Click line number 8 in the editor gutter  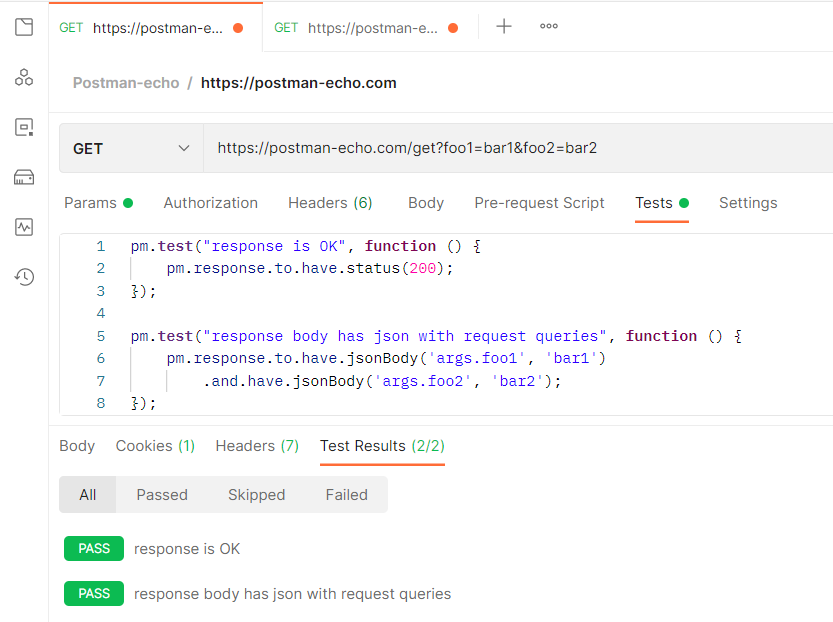tap(101, 403)
